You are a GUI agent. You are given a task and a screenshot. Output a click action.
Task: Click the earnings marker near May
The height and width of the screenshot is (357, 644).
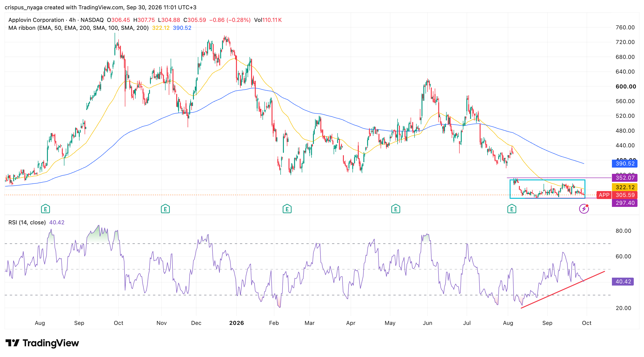tap(395, 209)
